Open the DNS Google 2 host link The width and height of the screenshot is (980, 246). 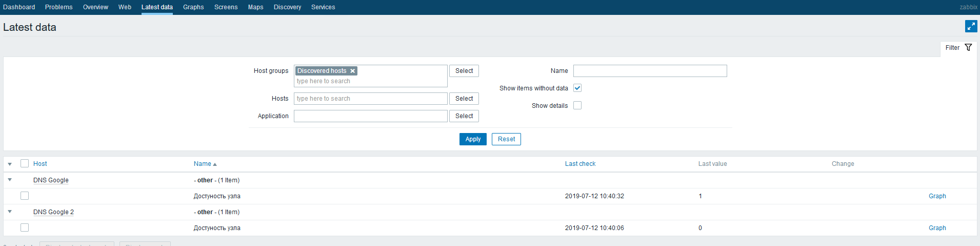pyautogui.click(x=53, y=212)
